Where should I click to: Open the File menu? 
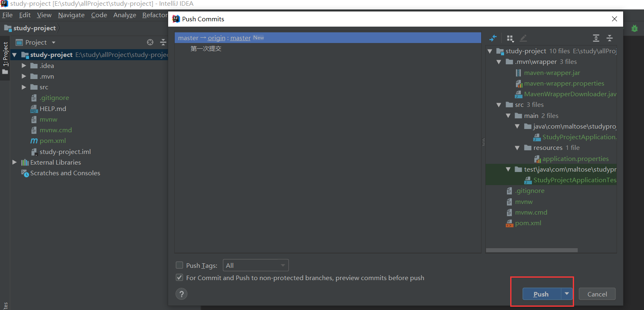pos(7,15)
